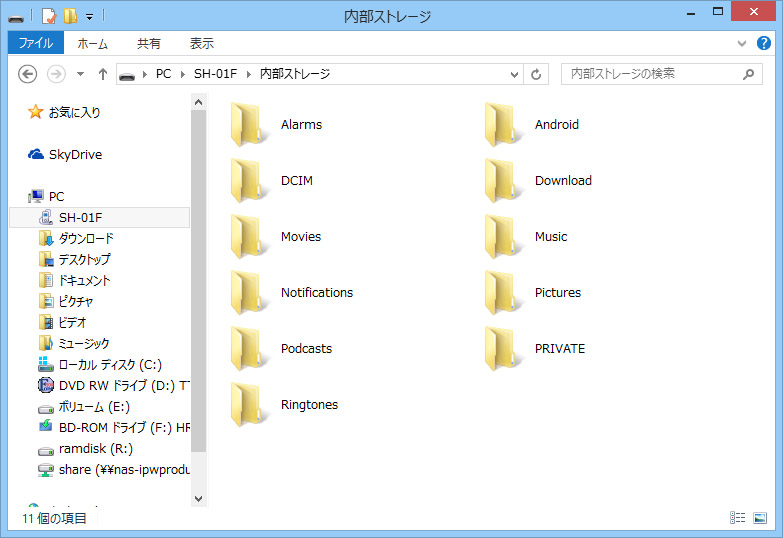Open the Help question mark icon
This screenshot has height=538, width=783.
click(x=765, y=44)
